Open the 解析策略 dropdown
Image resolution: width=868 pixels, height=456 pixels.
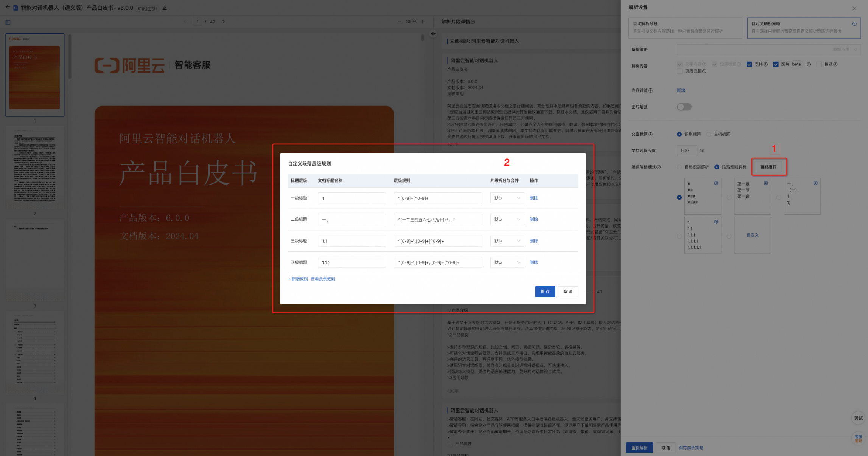768,50
